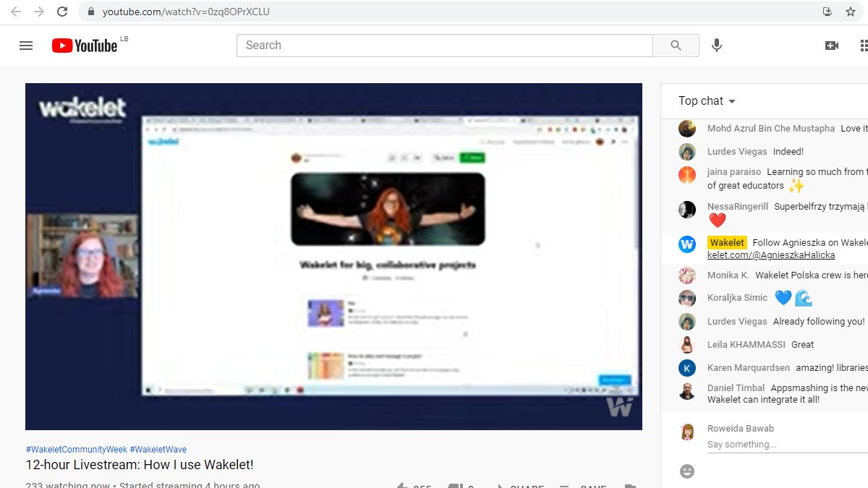This screenshot has height=488, width=868.
Task: Click the video title 12-hour Livestream
Action: click(140, 465)
